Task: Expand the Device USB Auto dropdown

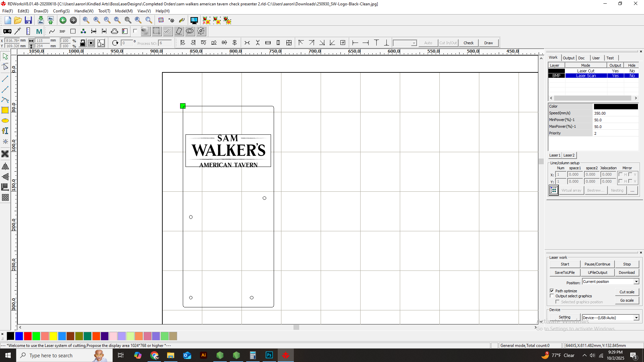Action: pos(636,318)
